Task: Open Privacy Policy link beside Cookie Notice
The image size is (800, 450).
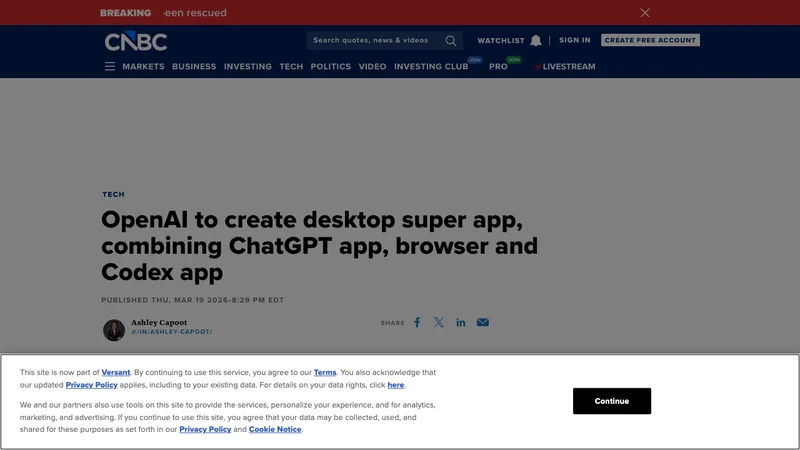Action: click(205, 429)
